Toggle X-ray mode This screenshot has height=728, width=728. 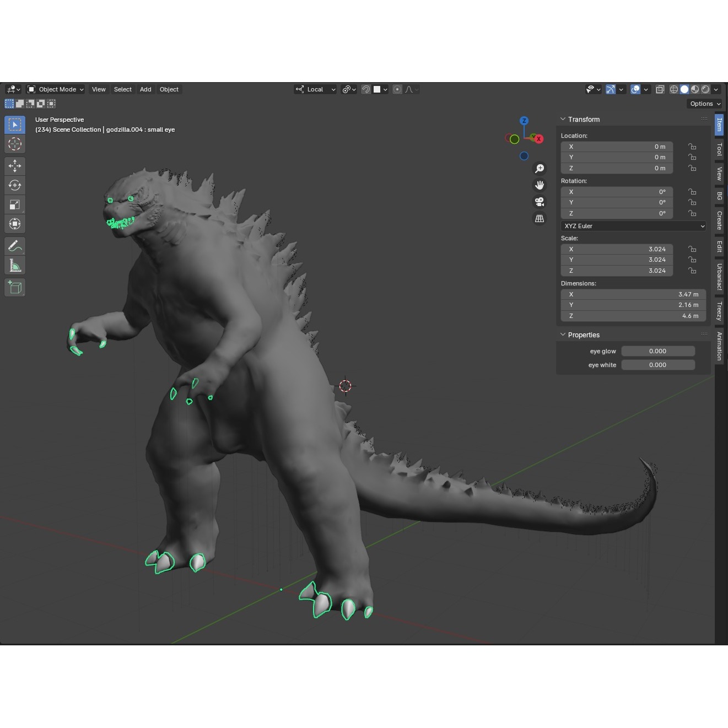(660, 89)
